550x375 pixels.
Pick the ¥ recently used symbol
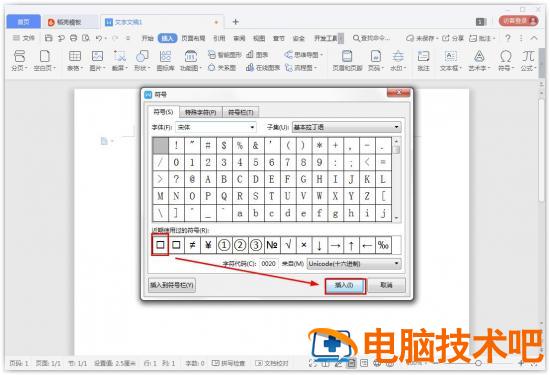tap(208, 245)
